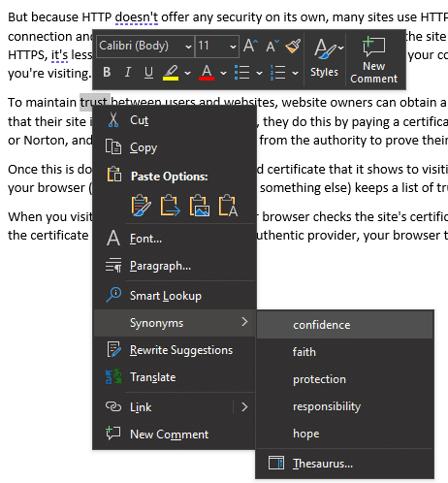Screen dimensions: 448x483
Task: Toggle bold formatting
Action: pyautogui.click(x=107, y=72)
